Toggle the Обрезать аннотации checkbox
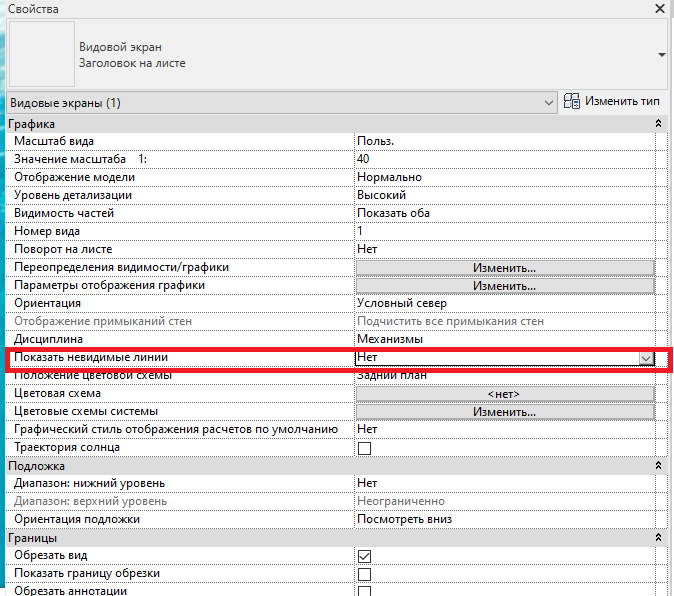The width and height of the screenshot is (674, 596). coord(364,591)
